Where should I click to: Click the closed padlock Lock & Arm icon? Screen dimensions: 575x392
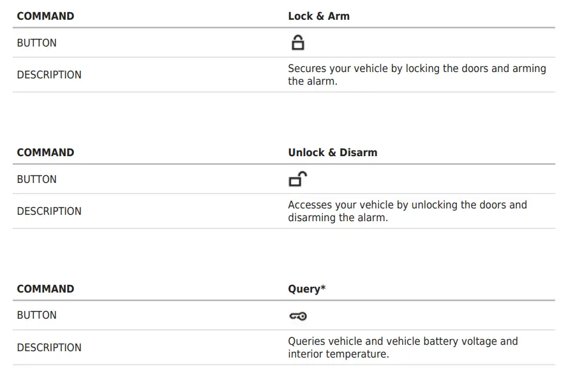[x=297, y=43]
